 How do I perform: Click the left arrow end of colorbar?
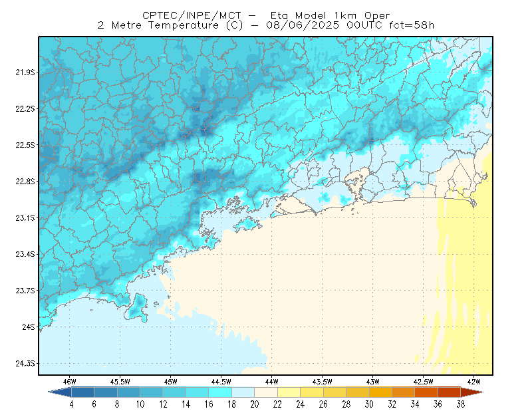pyautogui.click(x=60, y=392)
